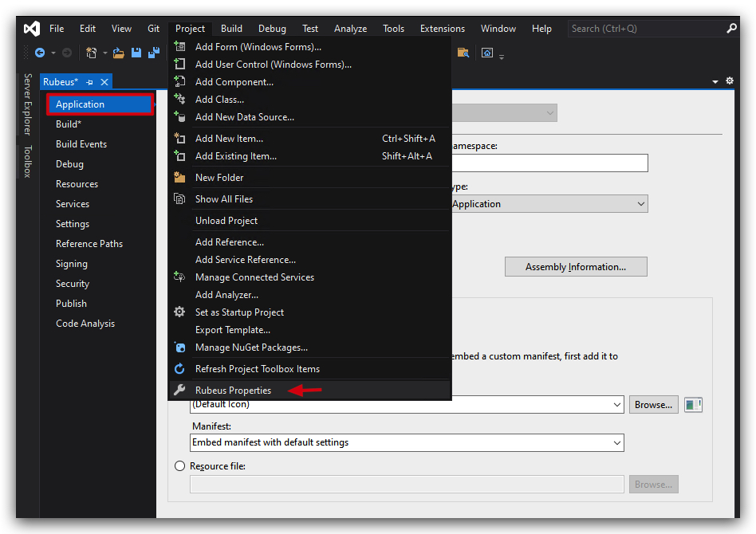The height and width of the screenshot is (534, 756).
Task: Close the Rubeus tab
Action: pos(104,82)
